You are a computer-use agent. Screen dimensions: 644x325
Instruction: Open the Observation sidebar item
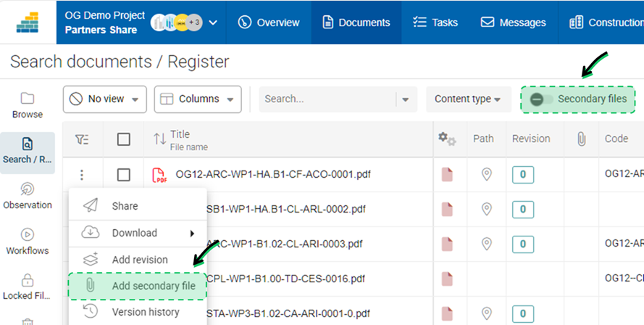[x=28, y=197]
